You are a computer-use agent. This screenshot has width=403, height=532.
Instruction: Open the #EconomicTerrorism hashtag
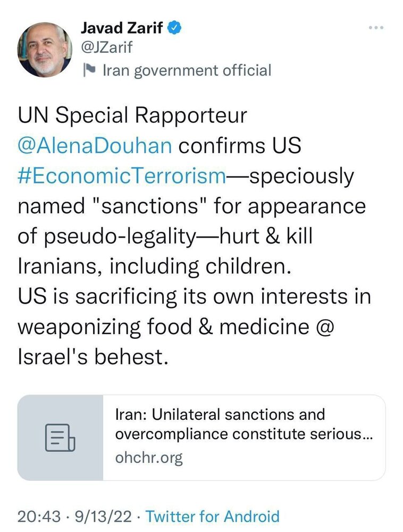pos(122,176)
